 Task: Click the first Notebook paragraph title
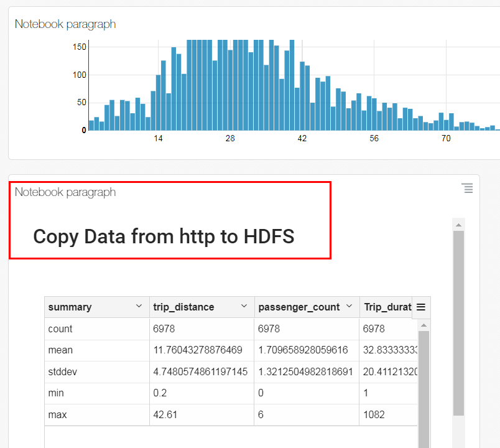[65, 24]
